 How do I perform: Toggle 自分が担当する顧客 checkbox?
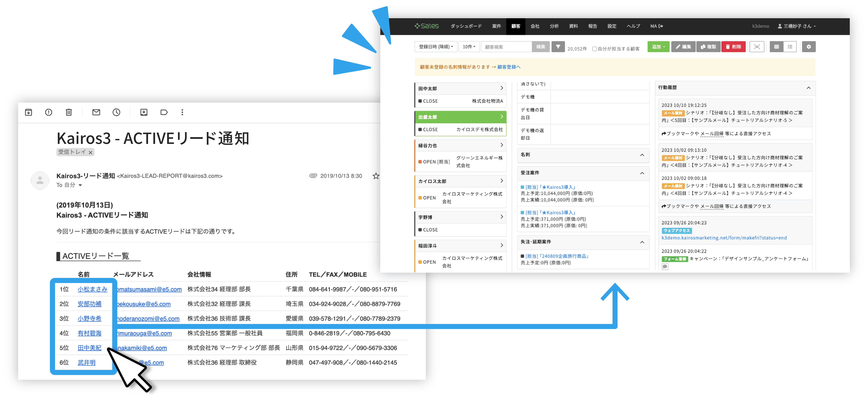click(594, 49)
